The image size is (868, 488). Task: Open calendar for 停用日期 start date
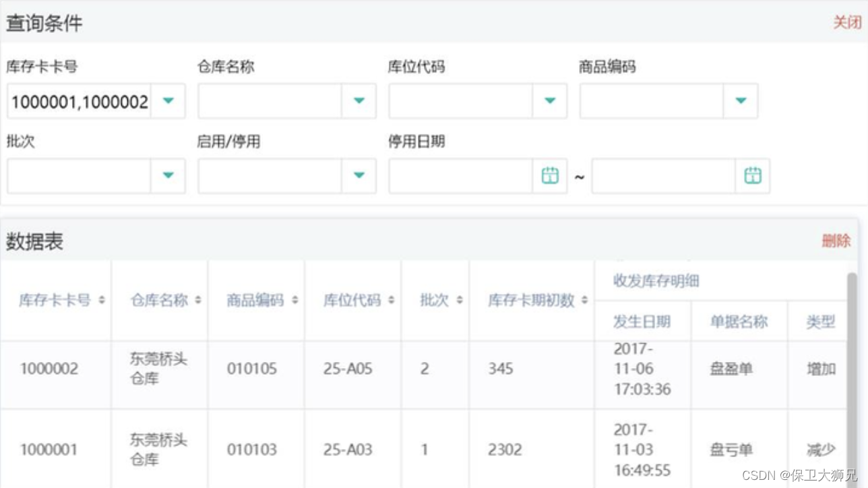(x=550, y=176)
